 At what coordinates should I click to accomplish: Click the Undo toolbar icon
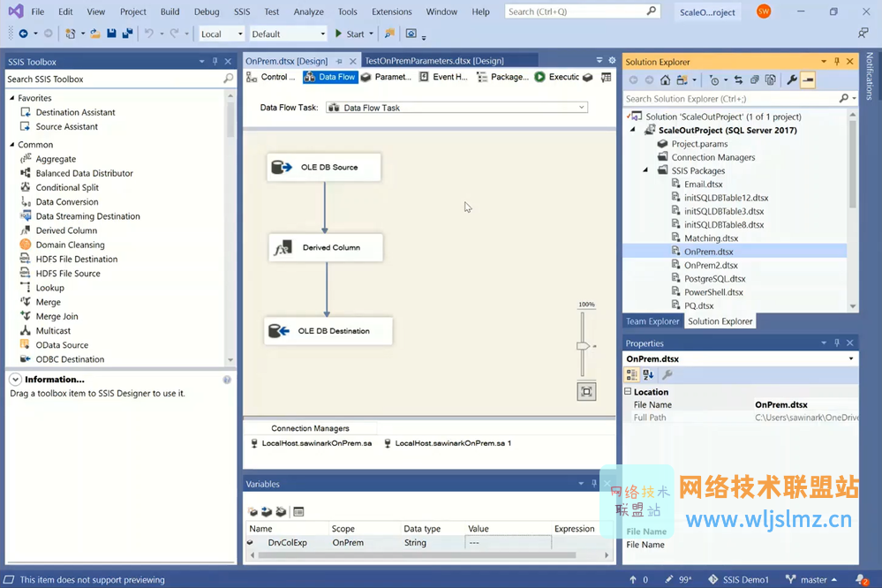pos(148,34)
